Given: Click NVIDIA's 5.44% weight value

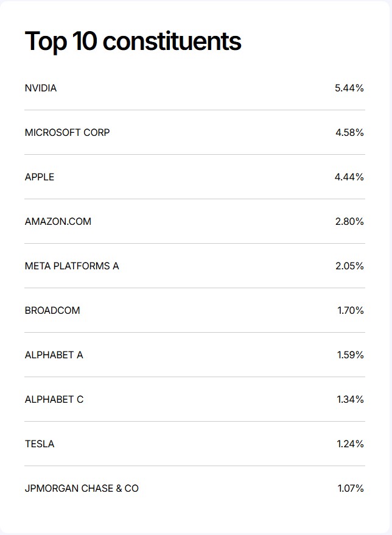Looking at the screenshot, I should click(x=349, y=88).
